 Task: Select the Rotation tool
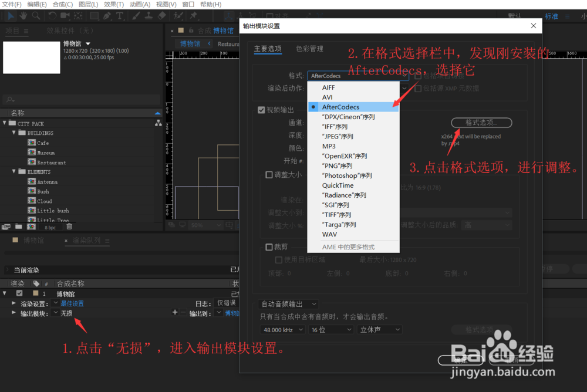tap(52, 16)
